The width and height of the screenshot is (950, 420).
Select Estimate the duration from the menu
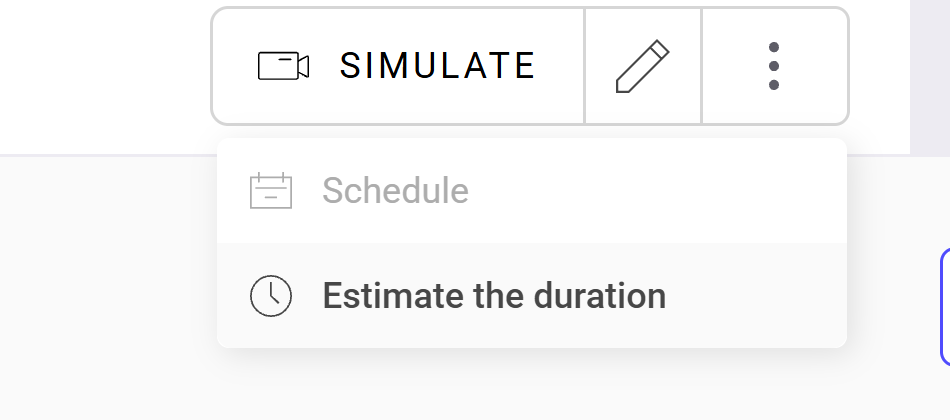pos(493,296)
